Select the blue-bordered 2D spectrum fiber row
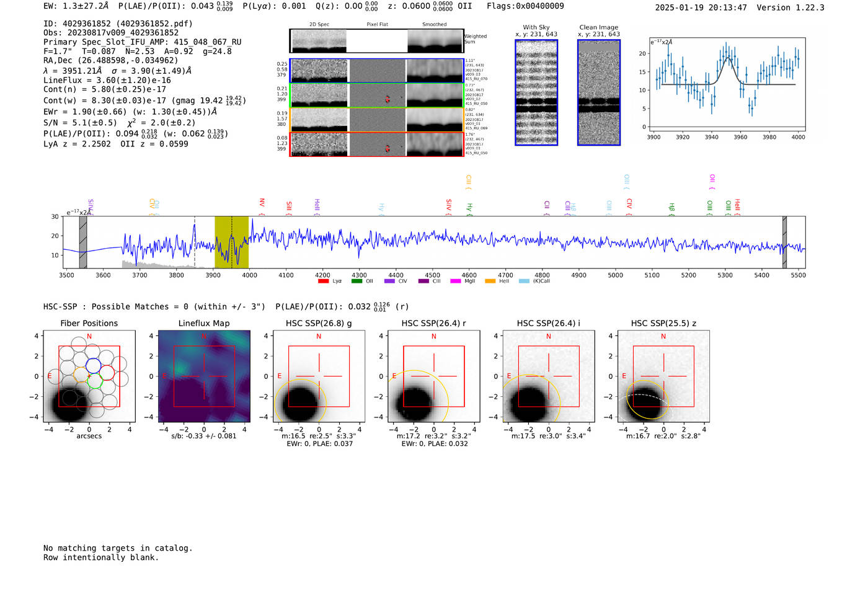 376,71
